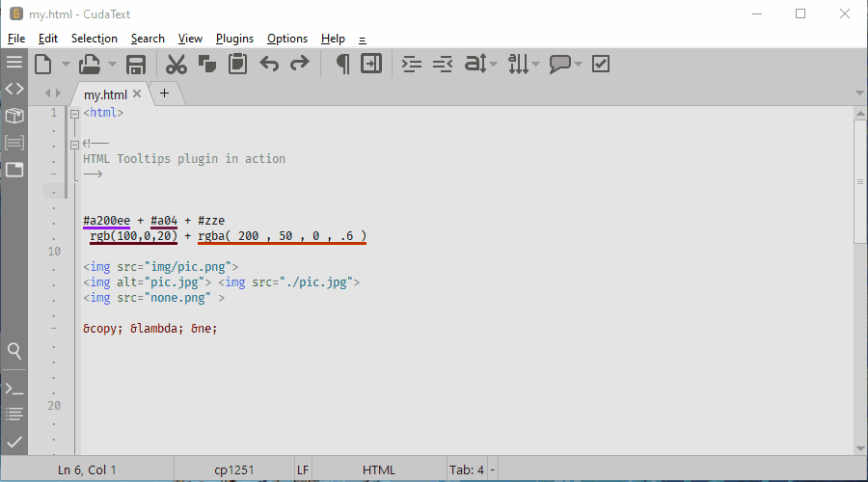The height and width of the screenshot is (482, 868).
Task: Open the Plugins menu
Action: click(234, 39)
